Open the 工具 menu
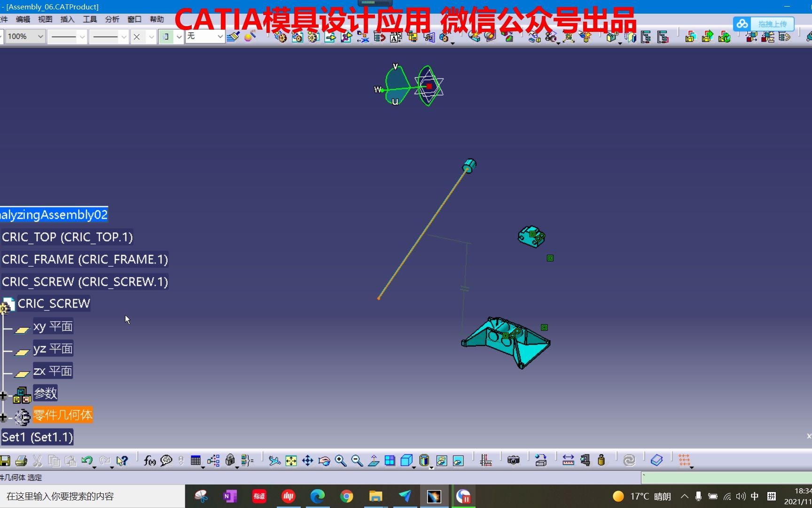812x508 pixels. tap(90, 19)
